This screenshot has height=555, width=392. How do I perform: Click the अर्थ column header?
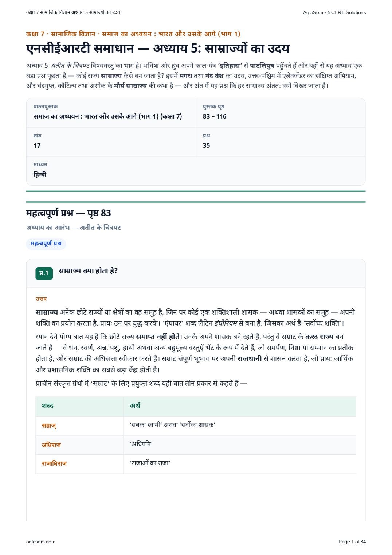[x=135, y=406]
